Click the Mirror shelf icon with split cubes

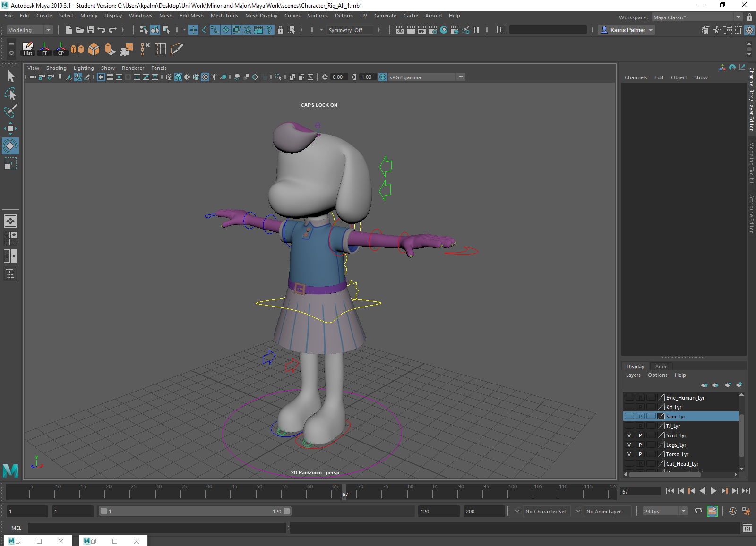77,49
